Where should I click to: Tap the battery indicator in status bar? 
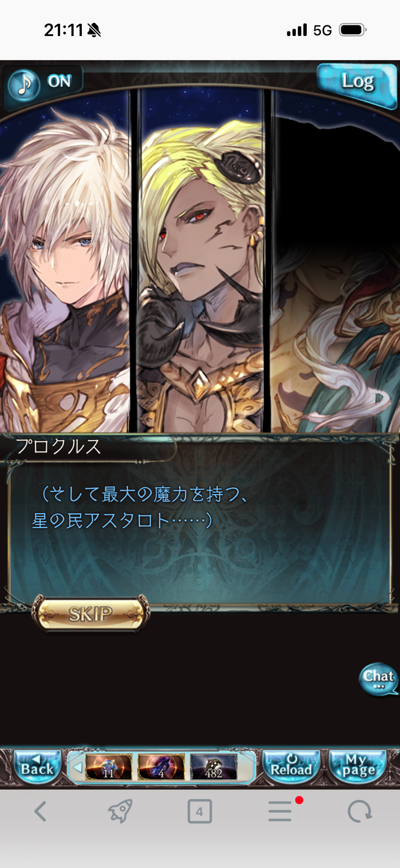click(353, 30)
